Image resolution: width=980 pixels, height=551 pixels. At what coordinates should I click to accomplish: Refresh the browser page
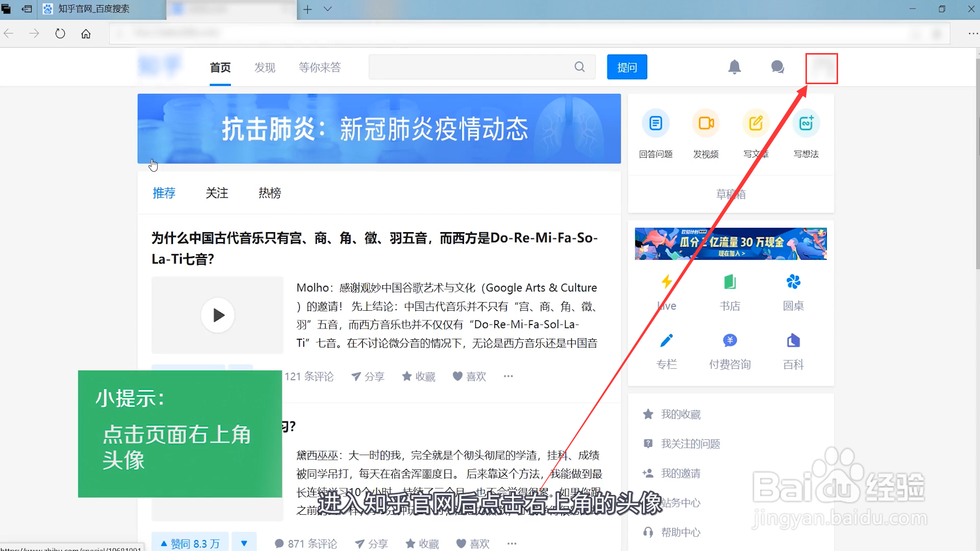pyautogui.click(x=60, y=34)
